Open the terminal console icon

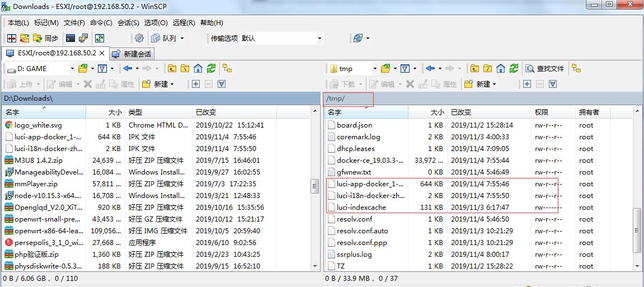(70, 38)
